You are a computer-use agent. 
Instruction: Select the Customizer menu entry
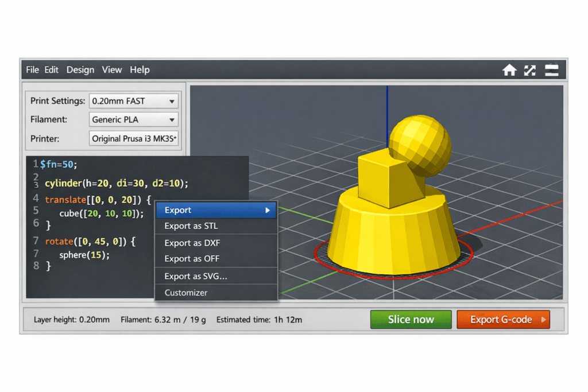pos(185,293)
